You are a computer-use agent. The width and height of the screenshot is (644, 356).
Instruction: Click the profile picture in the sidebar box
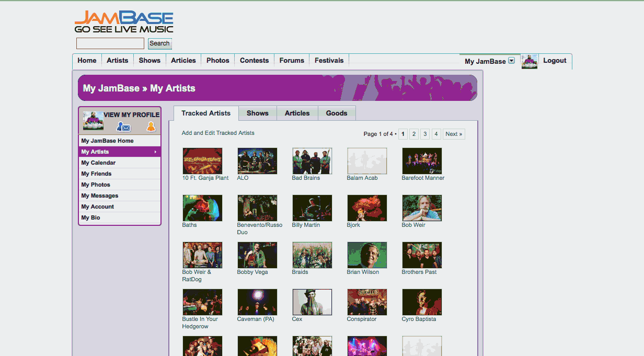click(92, 120)
